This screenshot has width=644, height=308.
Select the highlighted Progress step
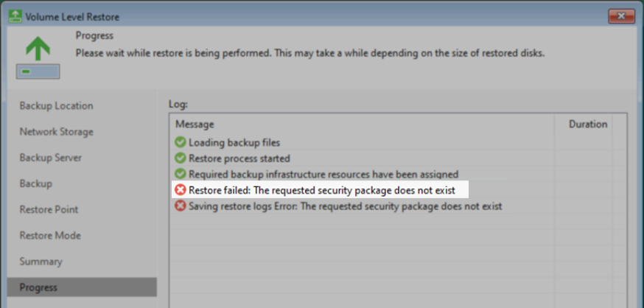(82, 287)
